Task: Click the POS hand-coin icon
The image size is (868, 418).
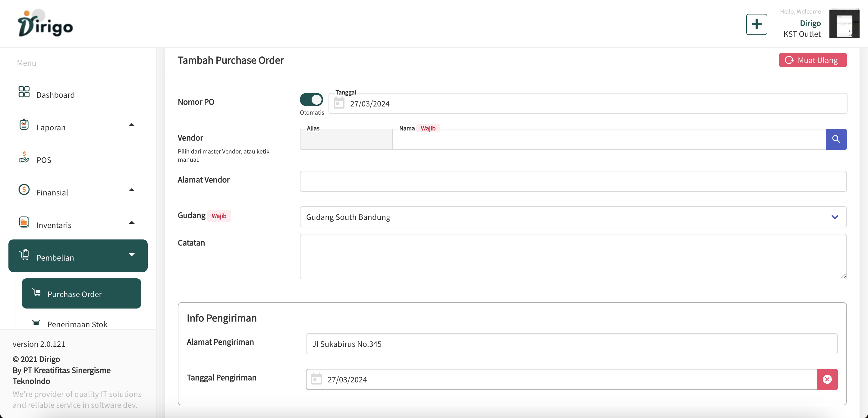Action: pyautogui.click(x=24, y=157)
